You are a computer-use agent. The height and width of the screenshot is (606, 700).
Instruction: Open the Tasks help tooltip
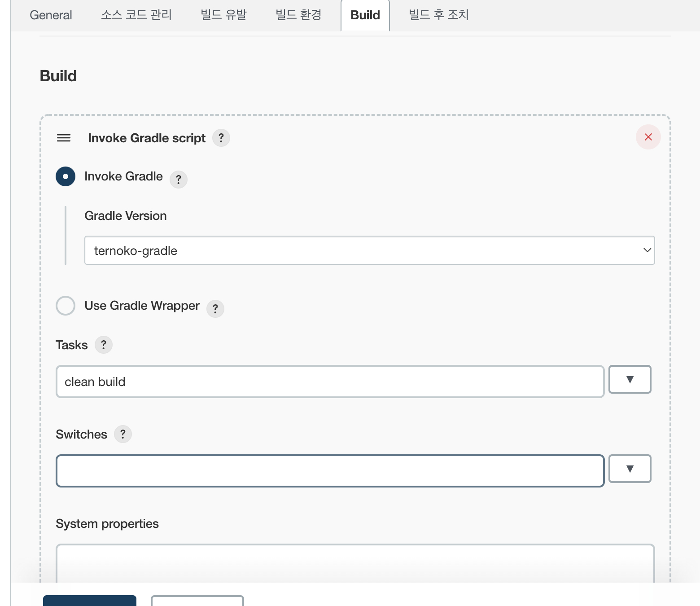pos(104,345)
